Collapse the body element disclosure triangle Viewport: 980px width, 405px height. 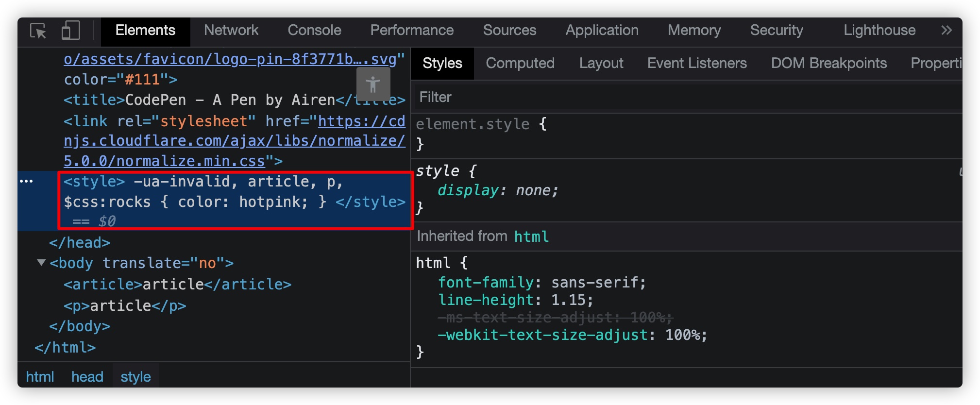coord(41,263)
